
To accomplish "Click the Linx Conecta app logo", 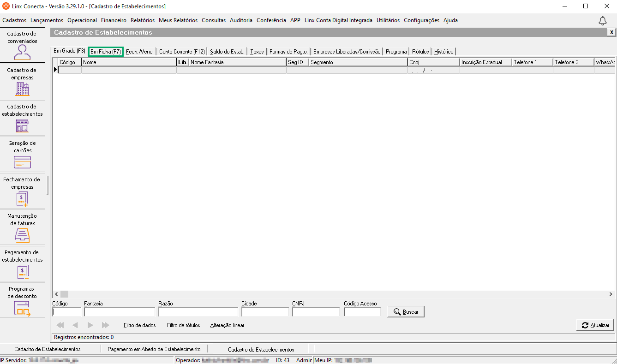I will 6,6.
